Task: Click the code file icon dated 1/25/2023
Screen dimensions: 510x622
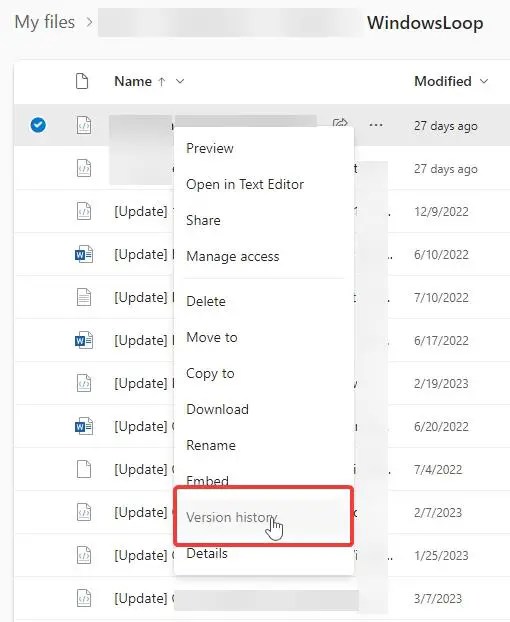Action: point(84,555)
